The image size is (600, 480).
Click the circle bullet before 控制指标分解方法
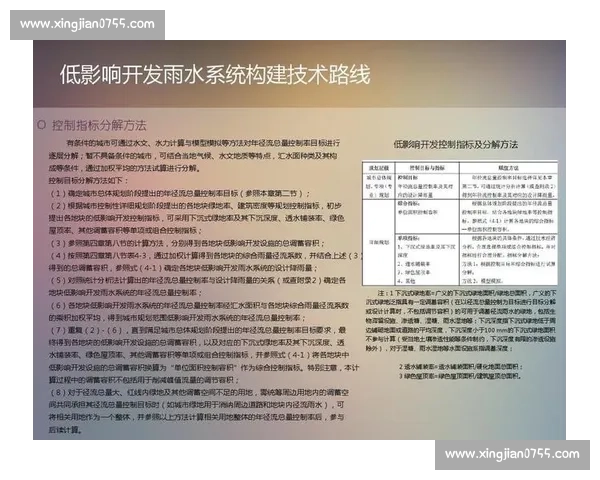click(x=41, y=125)
